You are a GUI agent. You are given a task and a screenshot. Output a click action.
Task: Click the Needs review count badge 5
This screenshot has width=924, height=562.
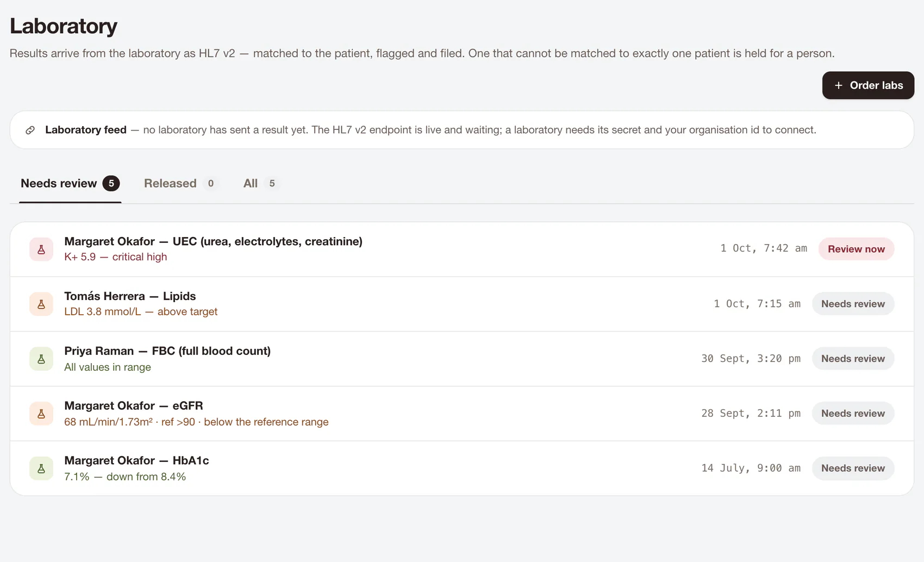(x=111, y=184)
